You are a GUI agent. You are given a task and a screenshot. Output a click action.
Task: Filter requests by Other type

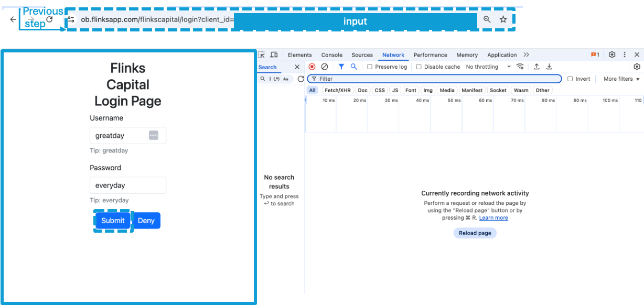pyautogui.click(x=543, y=90)
